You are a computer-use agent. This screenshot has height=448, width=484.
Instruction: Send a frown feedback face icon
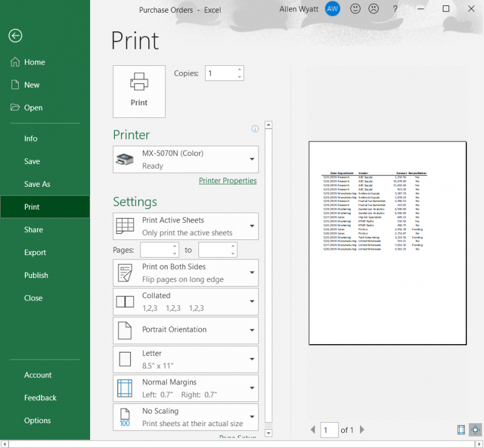(x=373, y=9)
